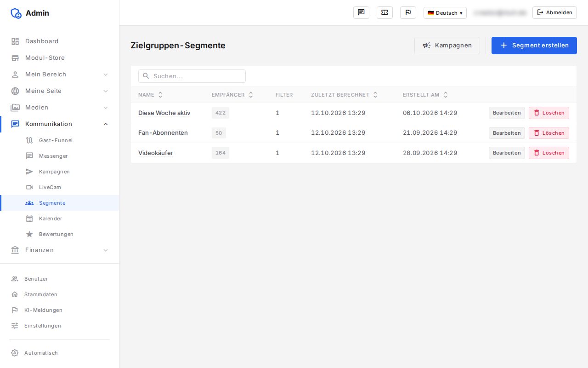Screen dimensions: 588x368
Task: Delete the Diese Woche aktiv segment
Action: coord(549,113)
